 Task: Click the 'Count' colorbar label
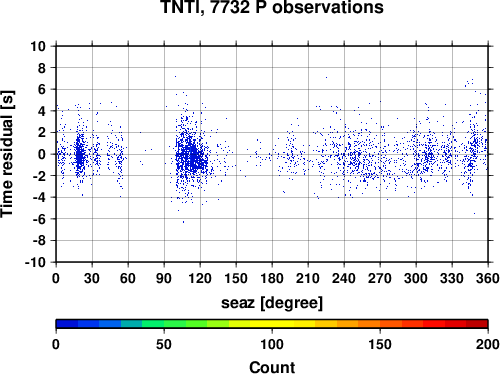[x=272, y=367]
